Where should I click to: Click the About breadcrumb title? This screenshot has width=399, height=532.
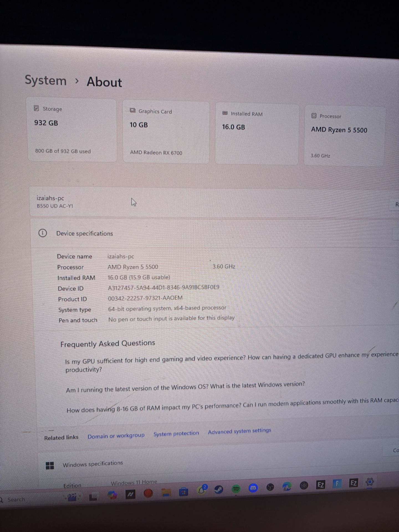click(x=104, y=82)
